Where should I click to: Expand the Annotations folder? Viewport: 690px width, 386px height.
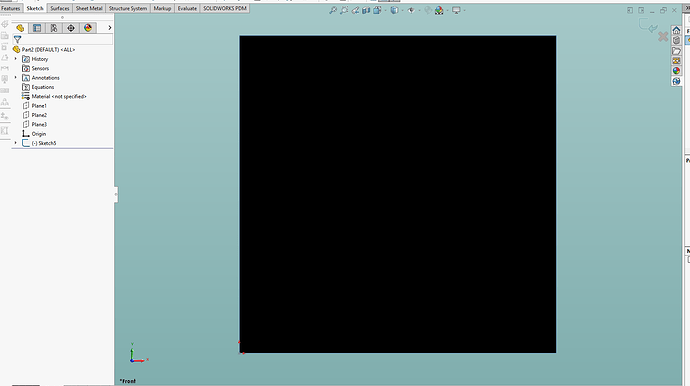click(x=16, y=77)
